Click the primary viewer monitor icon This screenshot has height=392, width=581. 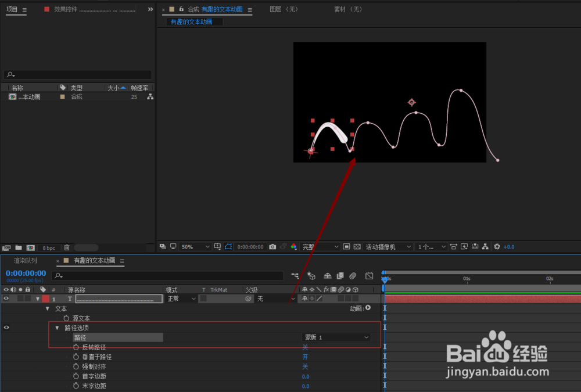tap(173, 246)
